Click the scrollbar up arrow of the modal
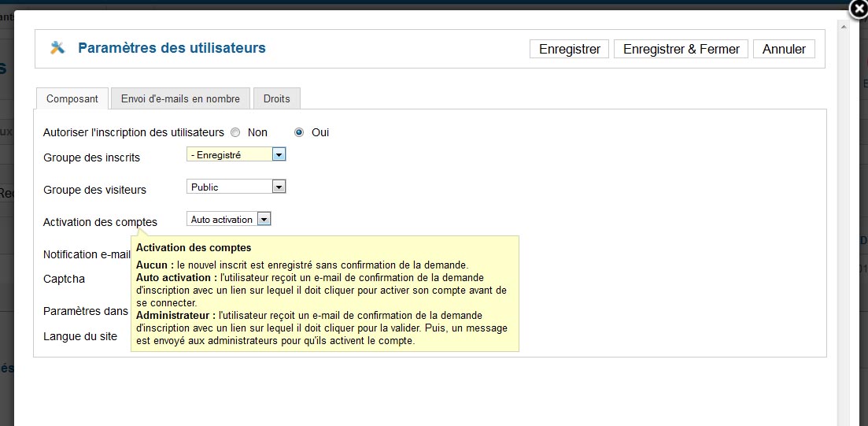868x426 pixels. click(x=844, y=27)
